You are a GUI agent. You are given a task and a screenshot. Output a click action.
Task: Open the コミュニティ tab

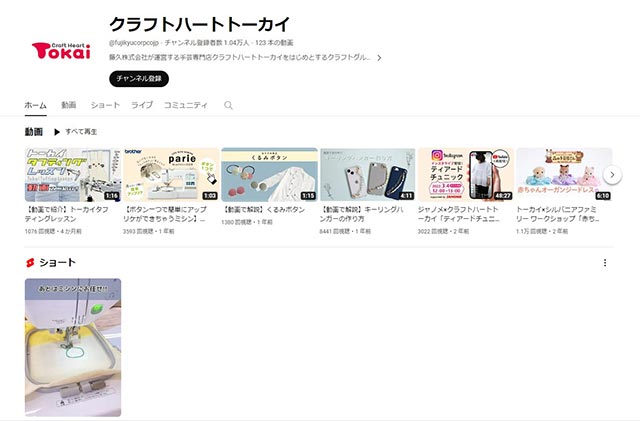[x=186, y=105]
